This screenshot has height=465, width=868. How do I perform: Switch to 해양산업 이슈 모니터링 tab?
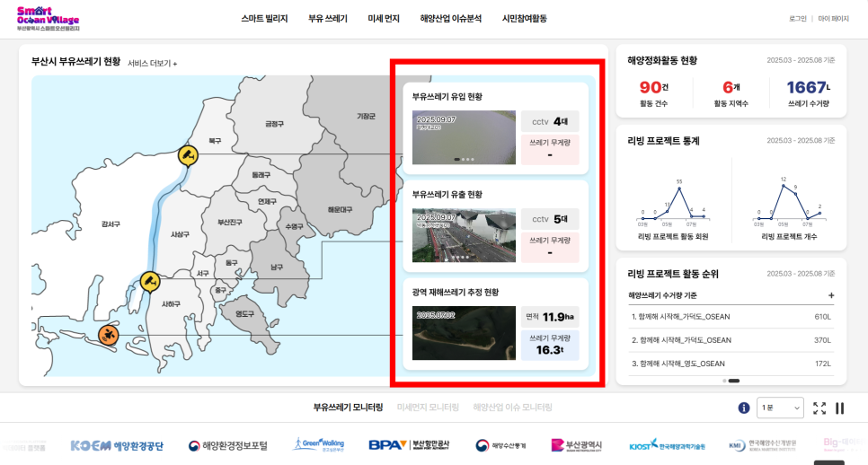point(512,408)
